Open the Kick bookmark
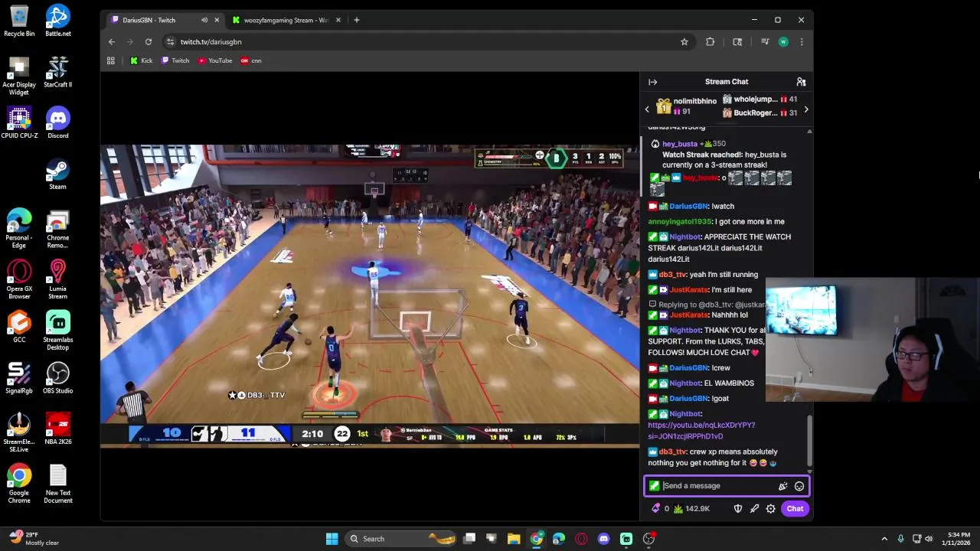This screenshot has height=551, width=980. click(142, 60)
